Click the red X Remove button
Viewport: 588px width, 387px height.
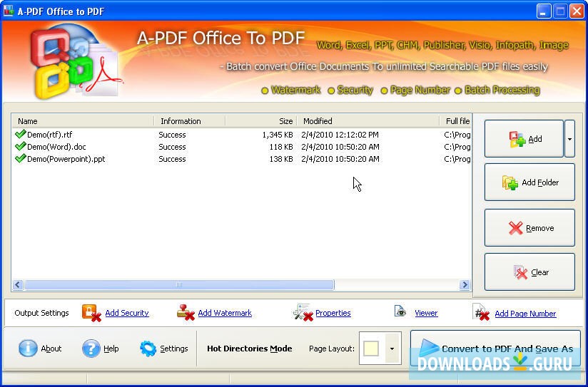529,228
